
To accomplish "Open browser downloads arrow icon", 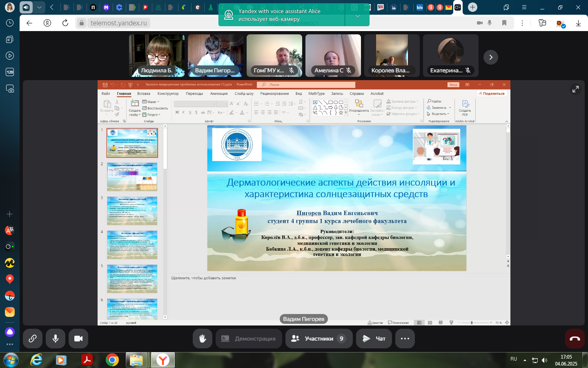I will click(578, 23).
